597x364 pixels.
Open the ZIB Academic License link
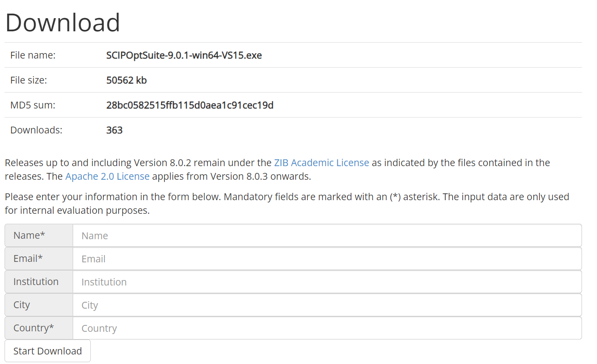321,162
